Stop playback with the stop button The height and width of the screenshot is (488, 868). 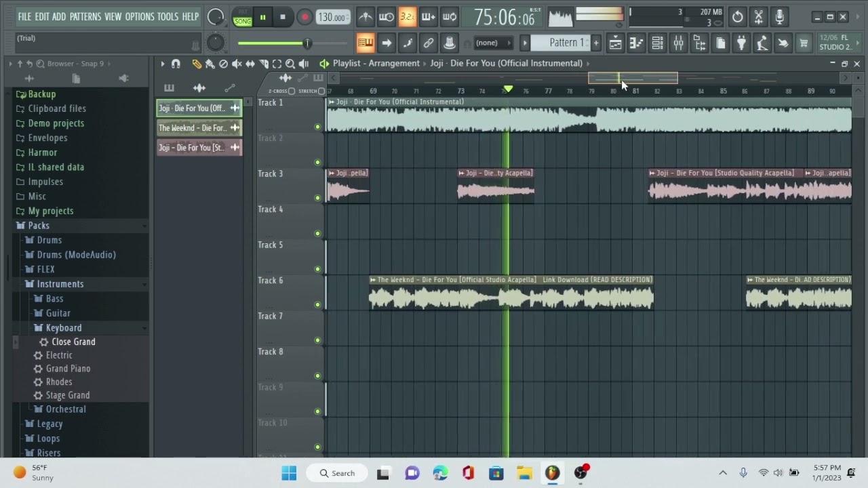pos(283,18)
